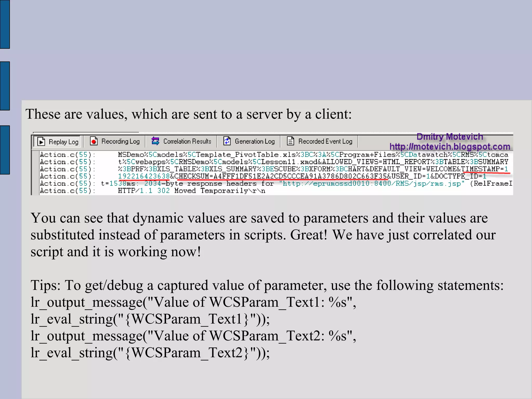The height and width of the screenshot is (399, 532).
Task: Open the Recording Log tab
Action: tap(115, 141)
